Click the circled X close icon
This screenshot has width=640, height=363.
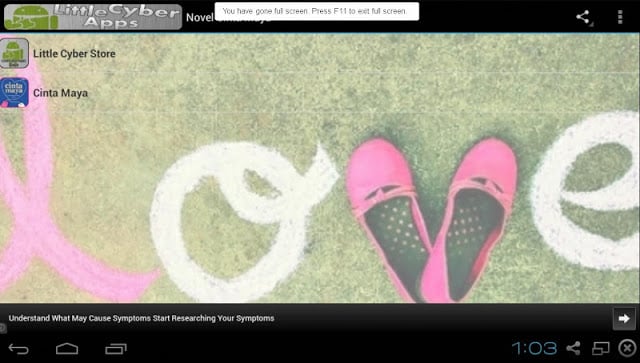(x=628, y=348)
